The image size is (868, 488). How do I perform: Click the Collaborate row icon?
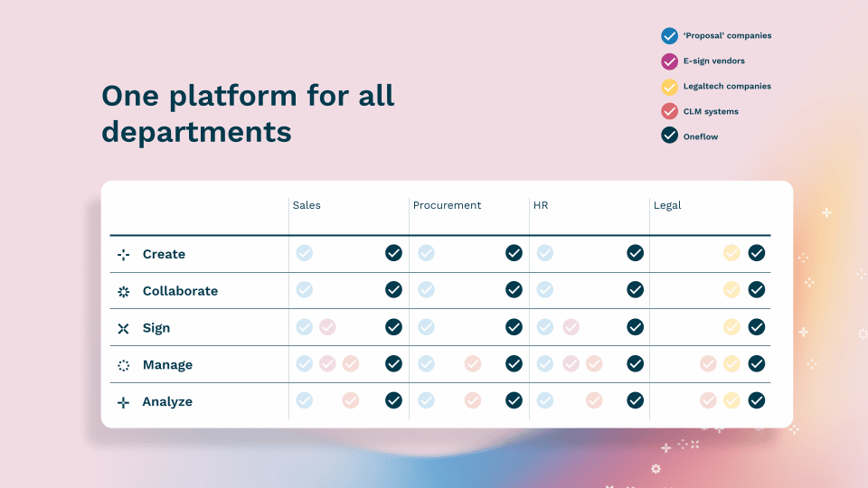point(124,292)
